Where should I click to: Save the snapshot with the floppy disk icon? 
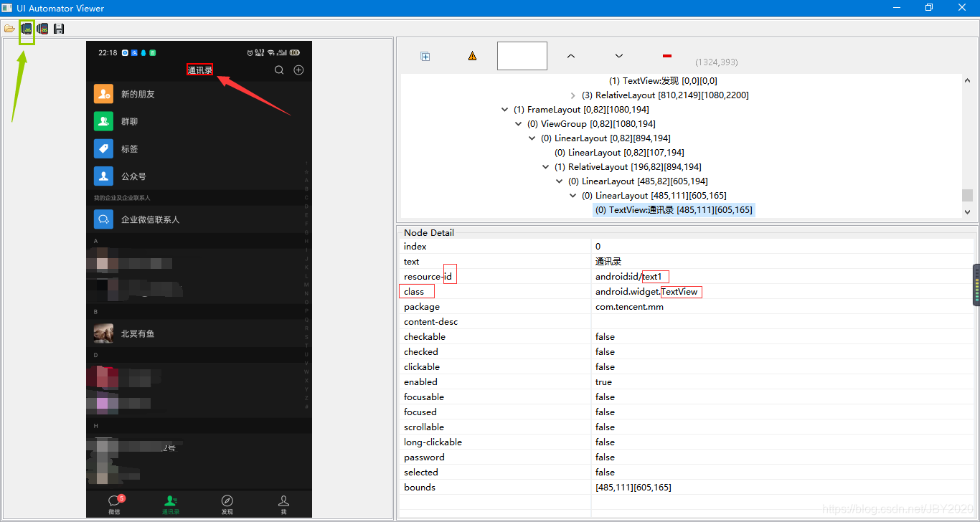[x=59, y=29]
